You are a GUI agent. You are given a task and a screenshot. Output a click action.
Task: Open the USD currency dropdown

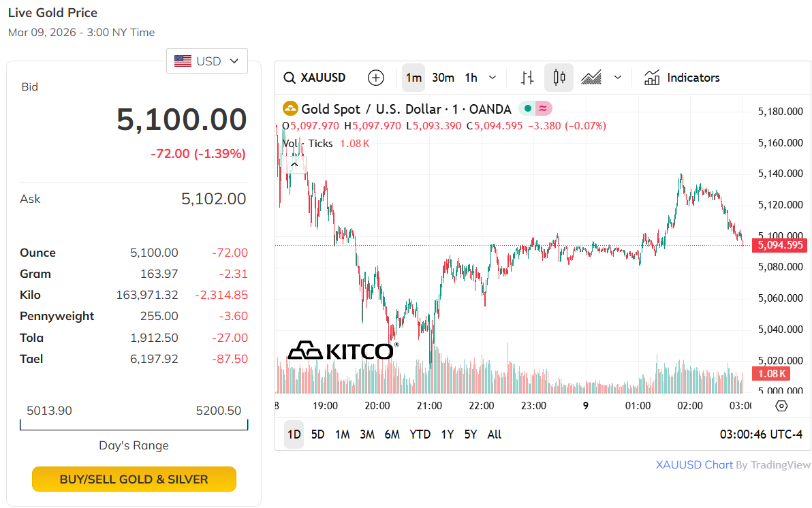click(x=207, y=61)
